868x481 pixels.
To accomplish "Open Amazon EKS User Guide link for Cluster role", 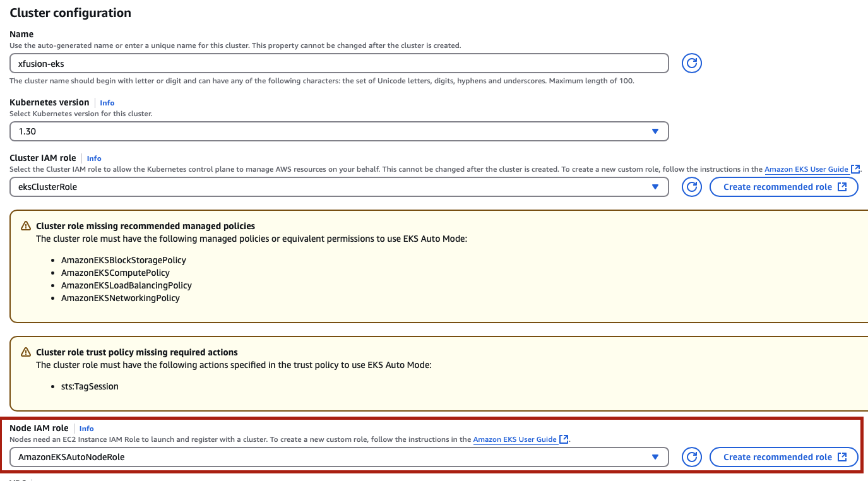I will [x=806, y=169].
